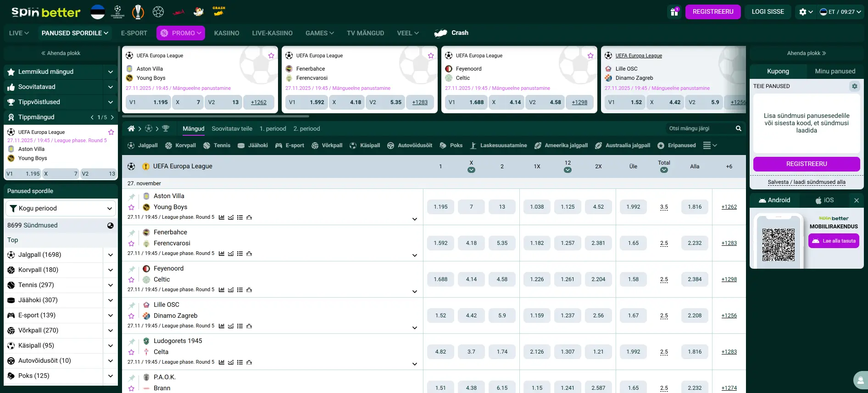Favorite the Fenerbahce match card star
The image size is (868, 393).
tap(430, 55)
